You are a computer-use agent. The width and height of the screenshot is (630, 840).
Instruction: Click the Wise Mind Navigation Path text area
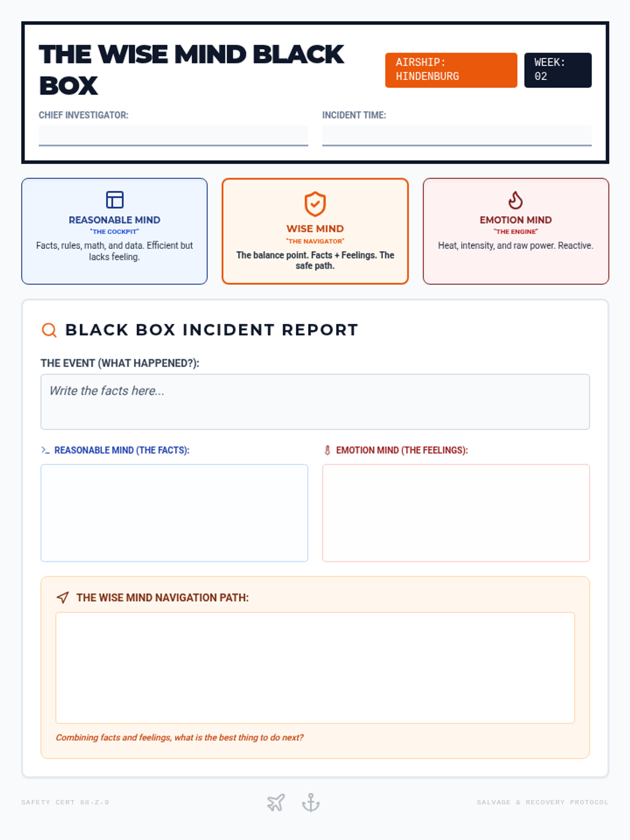point(315,667)
